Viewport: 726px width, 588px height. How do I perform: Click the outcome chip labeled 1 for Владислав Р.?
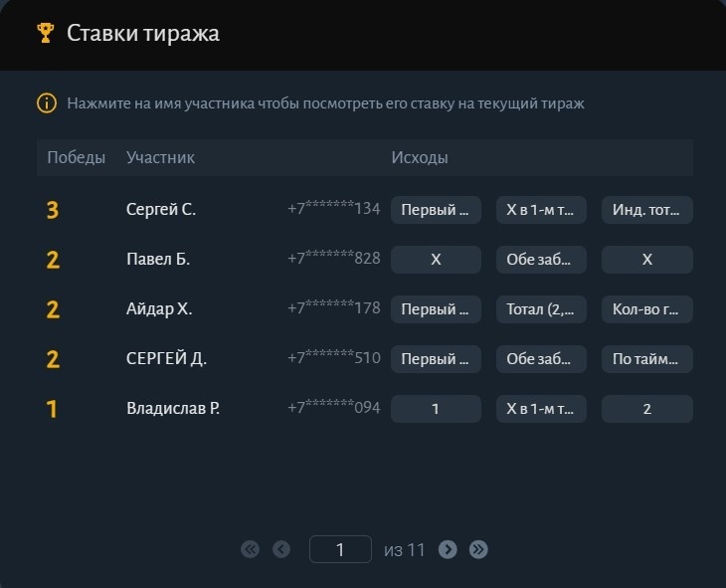point(436,409)
